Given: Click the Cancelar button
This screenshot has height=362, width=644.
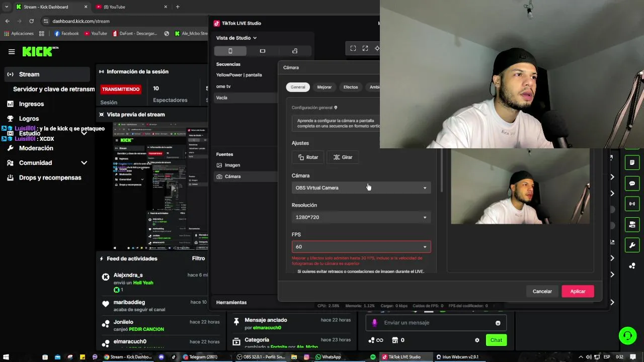Looking at the screenshot, I should tap(542, 292).
